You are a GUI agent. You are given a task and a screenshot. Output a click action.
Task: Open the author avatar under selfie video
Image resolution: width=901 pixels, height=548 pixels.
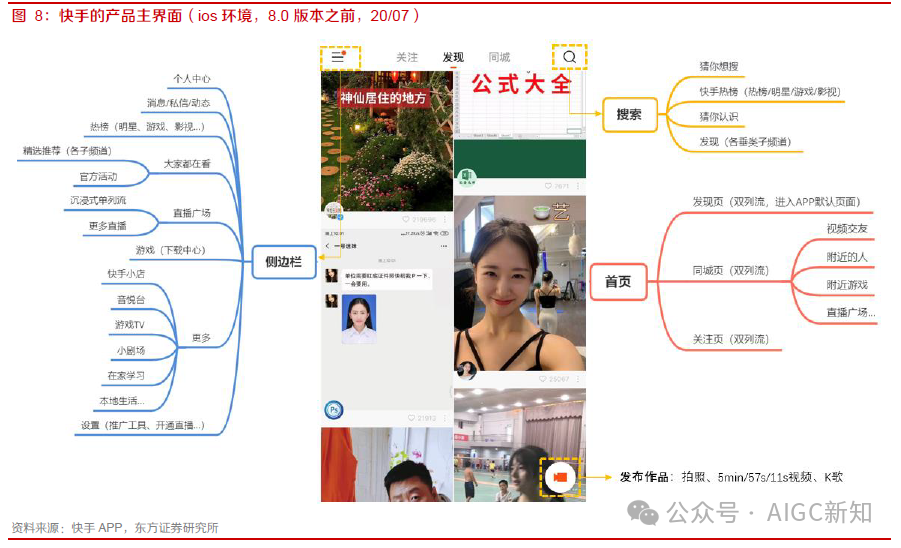[x=467, y=371]
